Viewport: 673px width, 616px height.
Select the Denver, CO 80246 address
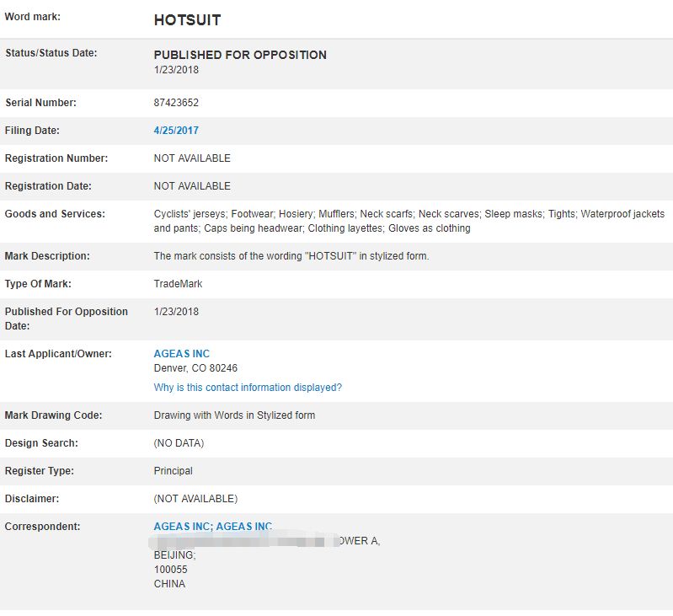(x=195, y=368)
